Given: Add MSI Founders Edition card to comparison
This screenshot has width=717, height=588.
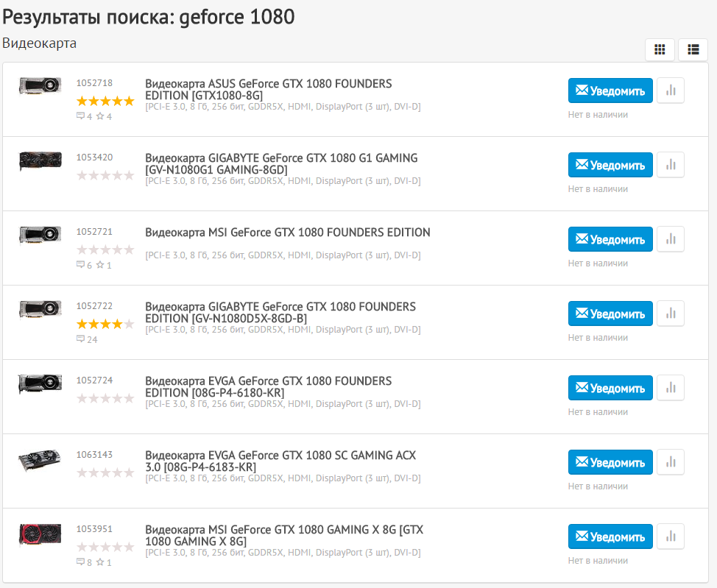Looking at the screenshot, I should coord(671,239).
